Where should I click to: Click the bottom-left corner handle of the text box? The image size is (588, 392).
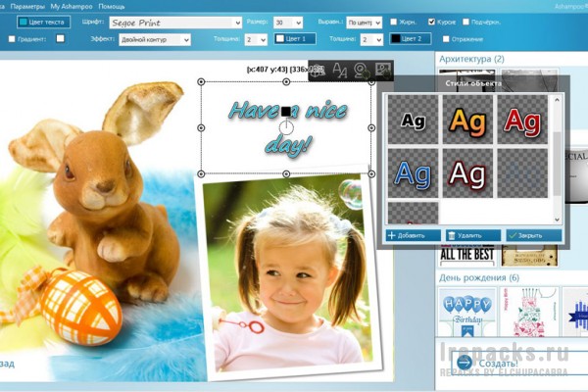click(201, 174)
